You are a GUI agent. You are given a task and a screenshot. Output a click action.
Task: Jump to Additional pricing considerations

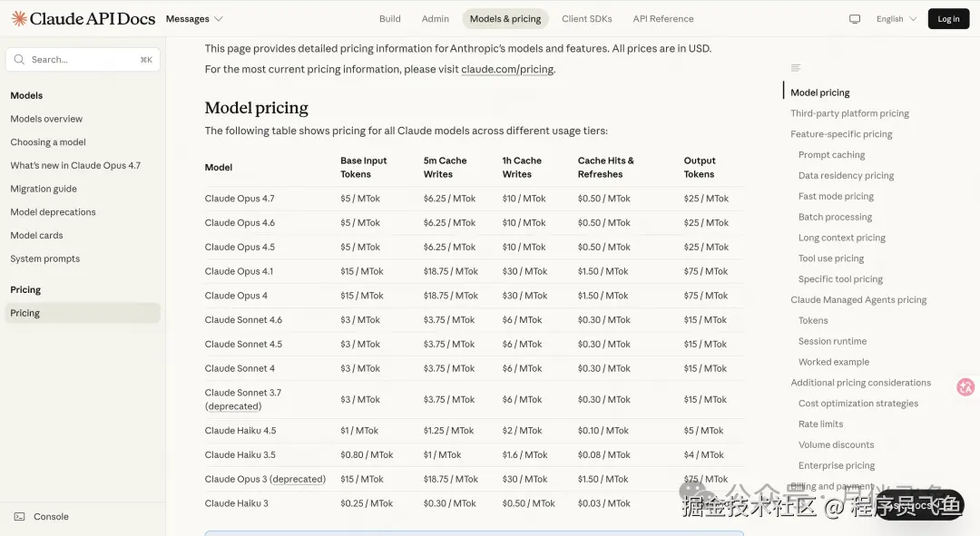coord(860,383)
